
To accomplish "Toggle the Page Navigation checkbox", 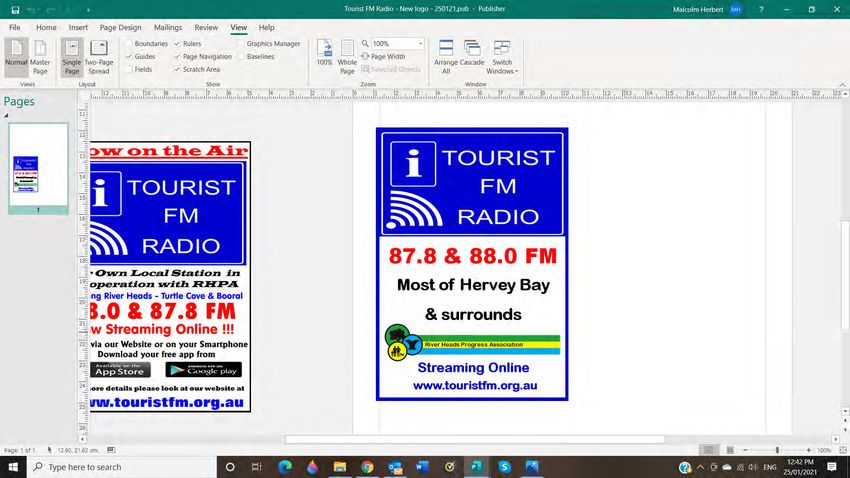I will pyautogui.click(x=177, y=56).
